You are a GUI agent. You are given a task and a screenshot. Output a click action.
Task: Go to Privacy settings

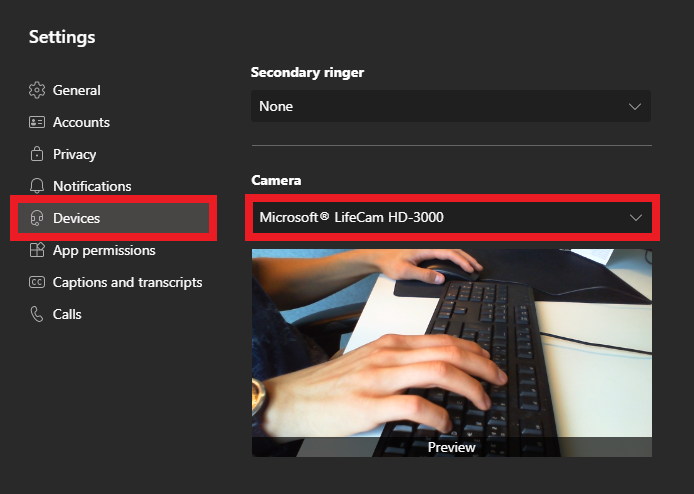113,154
